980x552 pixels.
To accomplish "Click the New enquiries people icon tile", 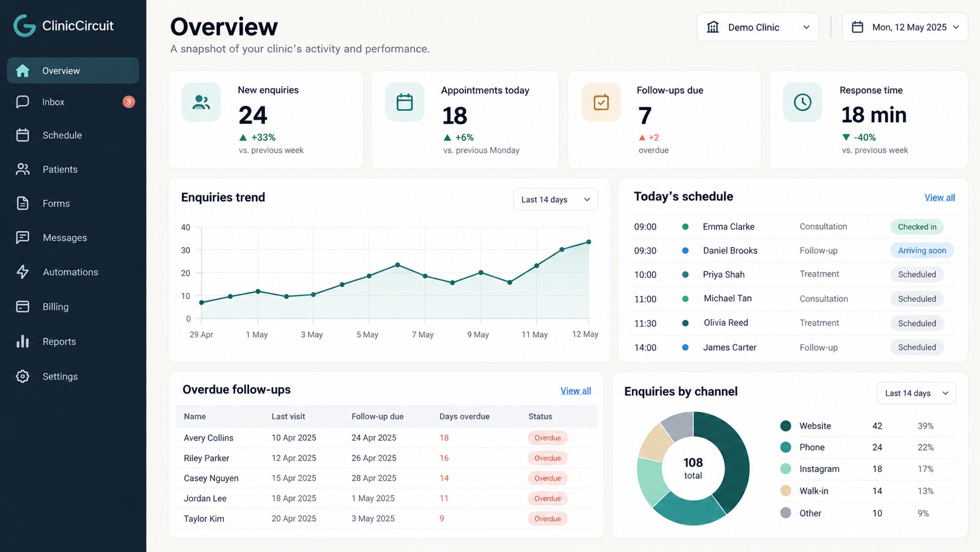I will pos(201,103).
